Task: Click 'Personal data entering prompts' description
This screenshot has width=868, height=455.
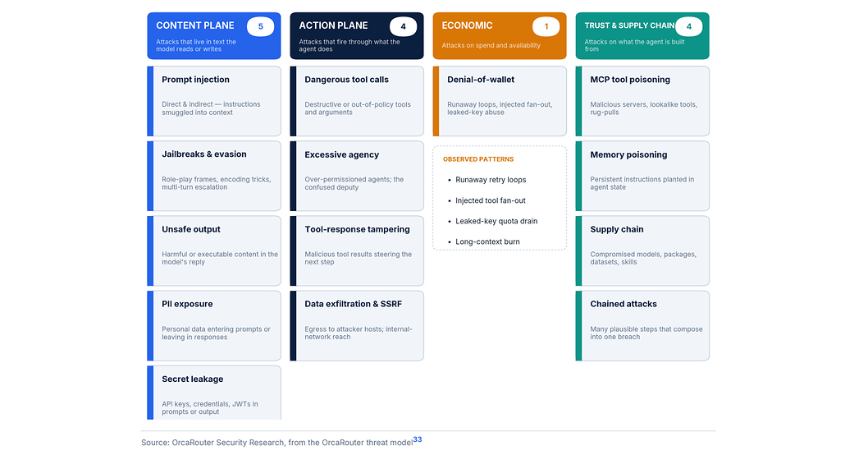Action: pos(216,333)
